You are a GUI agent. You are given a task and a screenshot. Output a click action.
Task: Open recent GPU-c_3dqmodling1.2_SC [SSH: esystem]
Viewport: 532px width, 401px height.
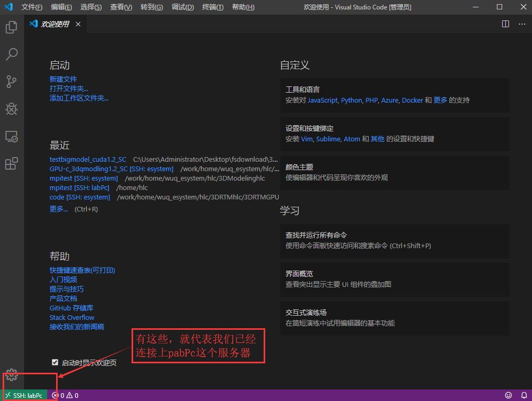pos(111,169)
